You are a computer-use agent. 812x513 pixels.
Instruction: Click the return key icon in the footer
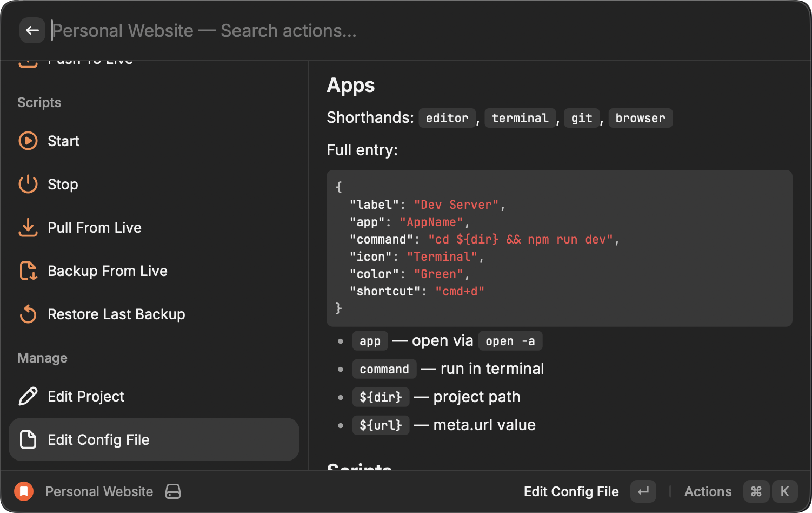click(643, 491)
